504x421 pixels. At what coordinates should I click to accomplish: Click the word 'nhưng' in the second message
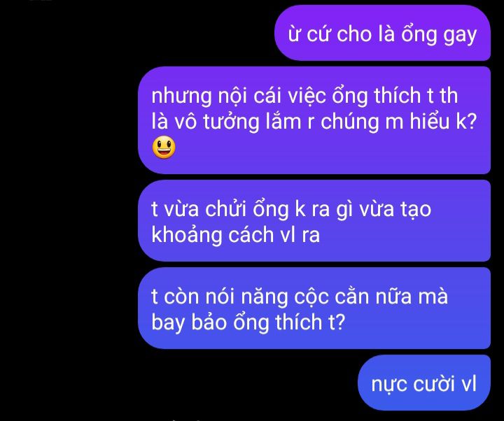tap(181, 97)
